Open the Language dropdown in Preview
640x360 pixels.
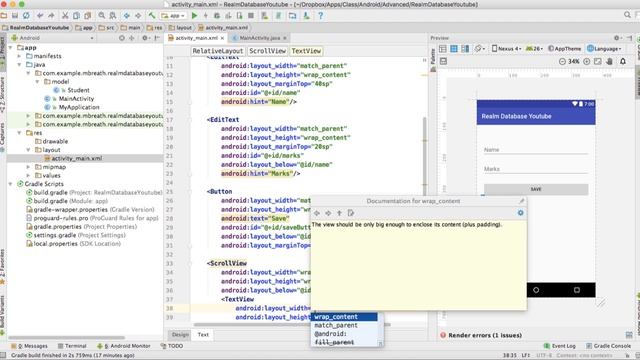604,49
